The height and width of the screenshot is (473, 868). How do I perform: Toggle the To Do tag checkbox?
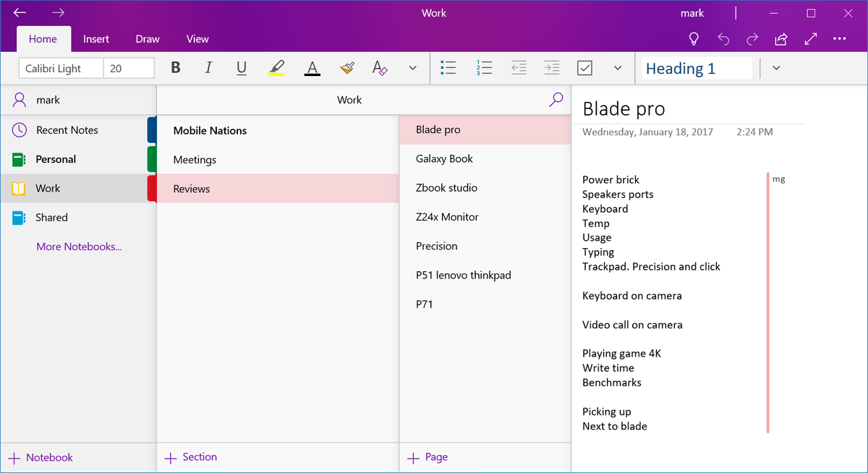tap(584, 67)
